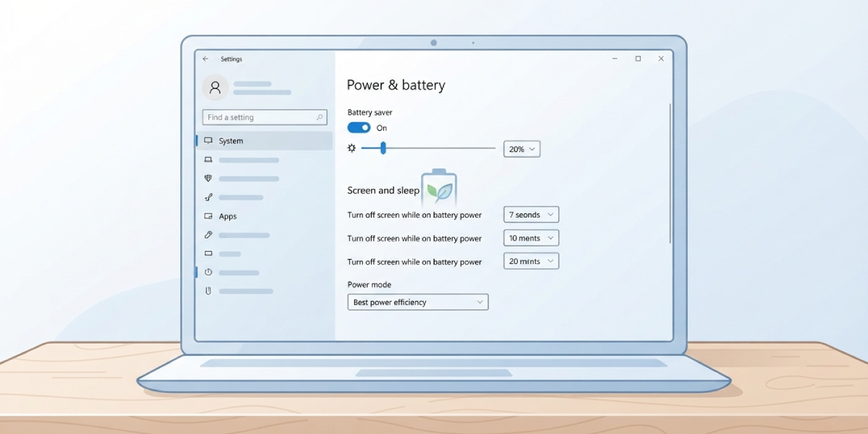Click the magnifier icon in the search box
868x434 pixels.
pyautogui.click(x=320, y=117)
